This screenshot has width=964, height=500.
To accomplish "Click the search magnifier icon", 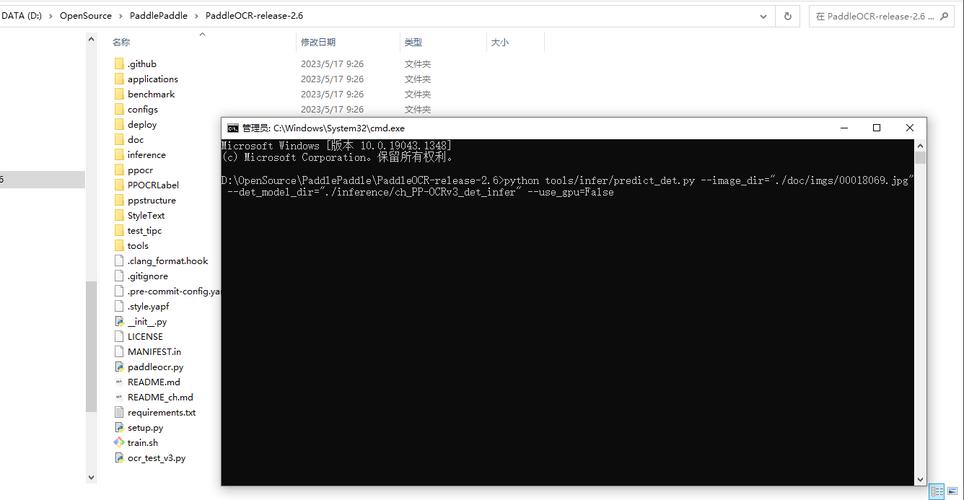I will point(945,16).
